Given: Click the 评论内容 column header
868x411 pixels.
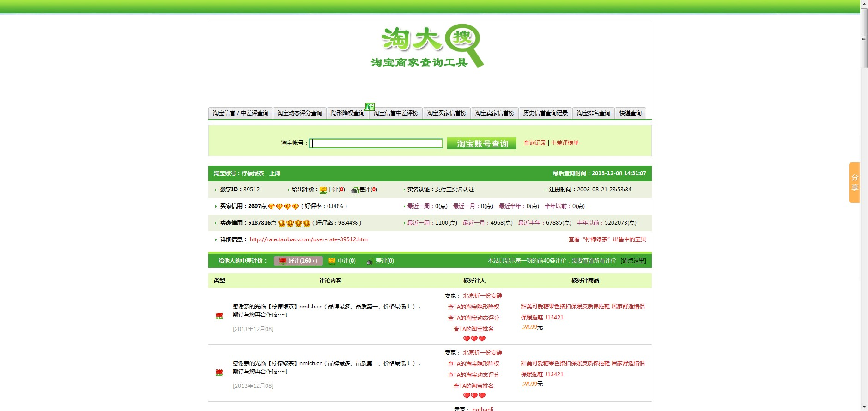Looking at the screenshot, I should point(330,281).
